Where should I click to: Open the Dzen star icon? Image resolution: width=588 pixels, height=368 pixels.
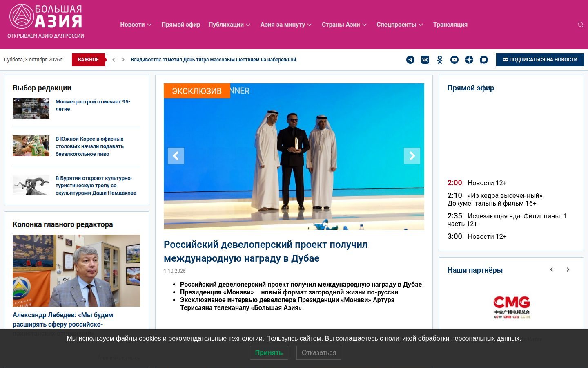[469, 60]
